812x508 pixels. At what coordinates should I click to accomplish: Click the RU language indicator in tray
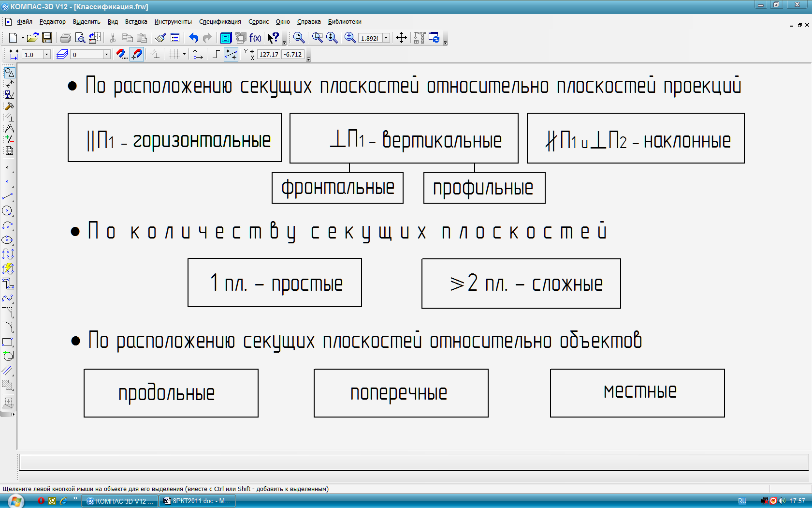click(742, 501)
